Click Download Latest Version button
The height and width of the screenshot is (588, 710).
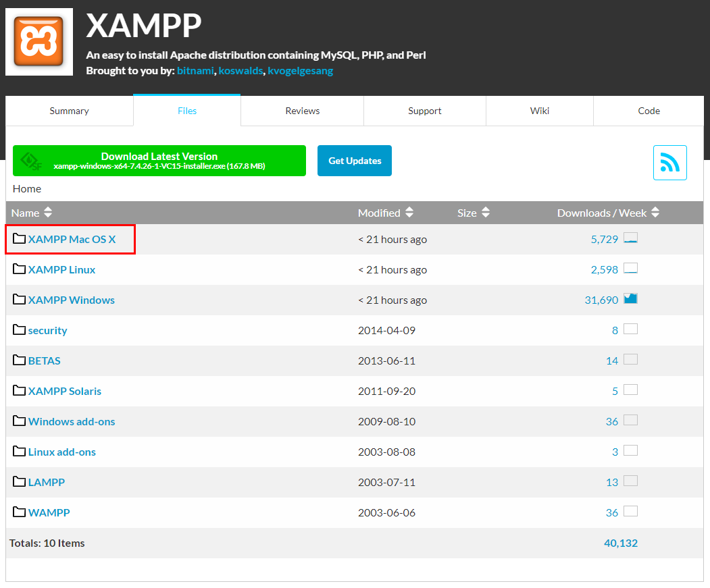[159, 161]
